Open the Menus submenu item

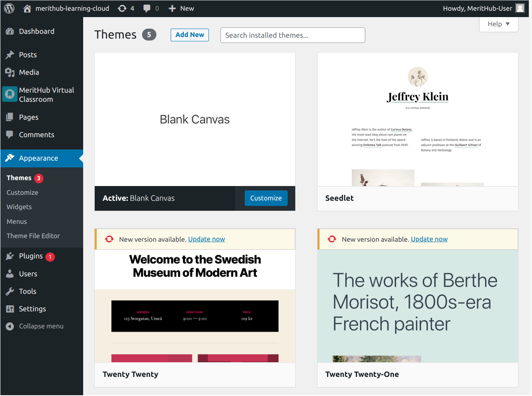17,221
